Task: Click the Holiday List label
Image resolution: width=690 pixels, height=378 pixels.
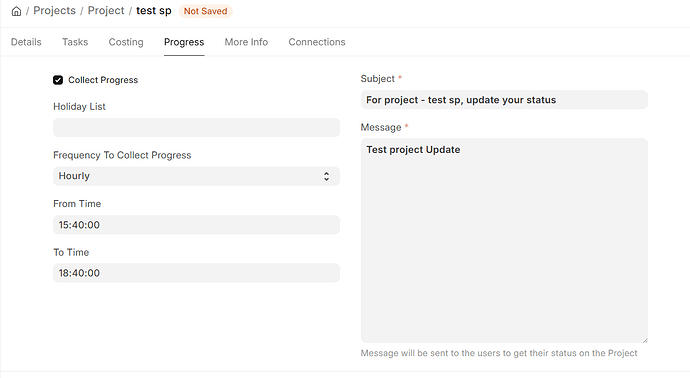Action: pyautogui.click(x=79, y=106)
